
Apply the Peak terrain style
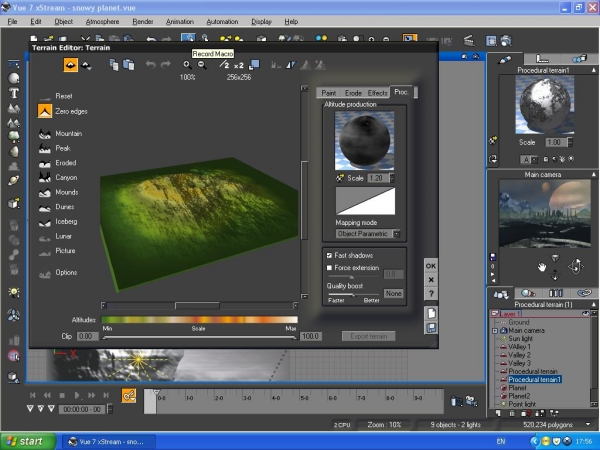(63, 148)
